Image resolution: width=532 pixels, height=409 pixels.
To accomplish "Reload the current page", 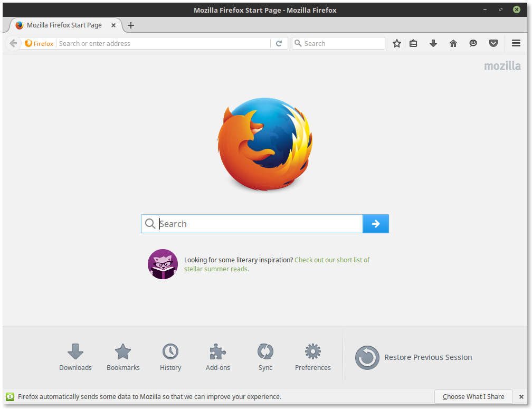I will tap(279, 43).
